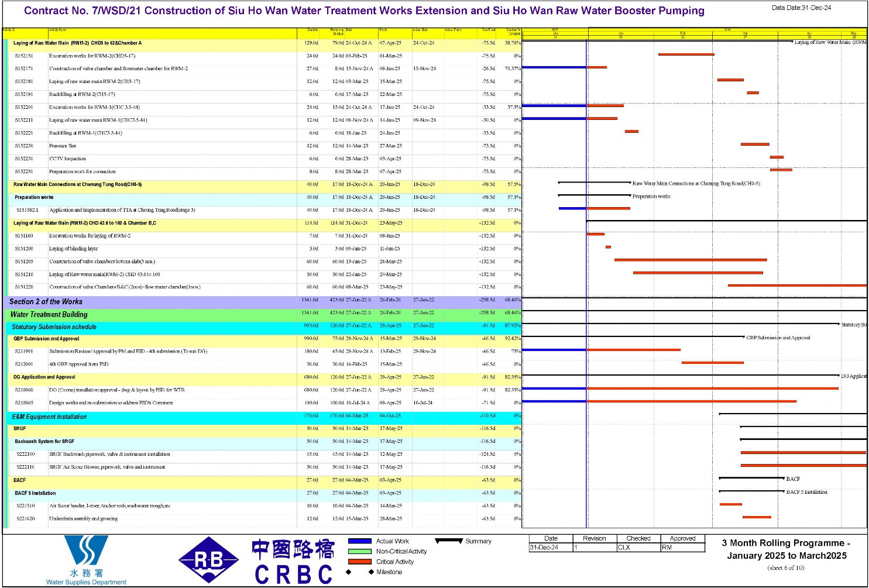Click the 'GBP Submission and Approval' Gantt label
The width and height of the screenshot is (869, 588).
[x=778, y=338]
